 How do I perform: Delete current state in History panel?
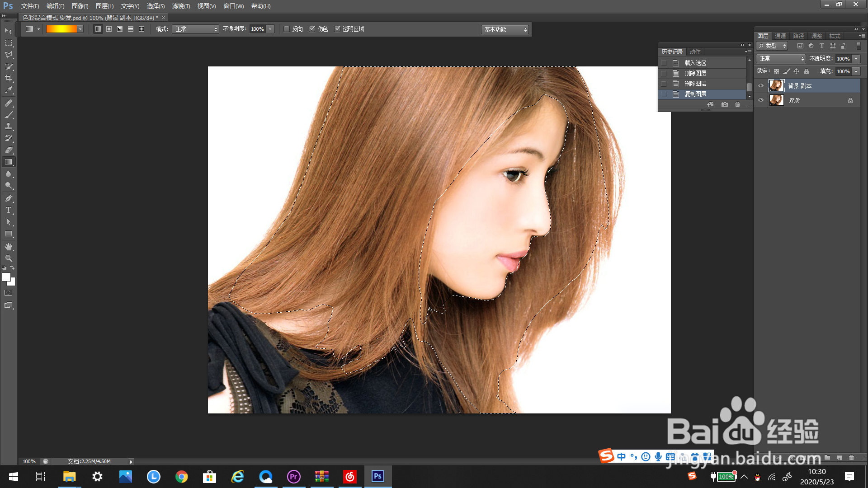point(737,104)
